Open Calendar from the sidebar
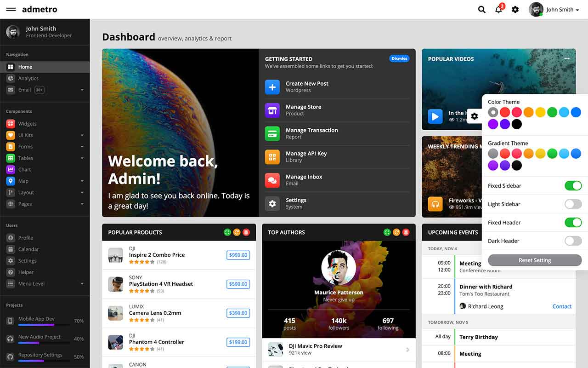588x368 pixels. coord(28,249)
